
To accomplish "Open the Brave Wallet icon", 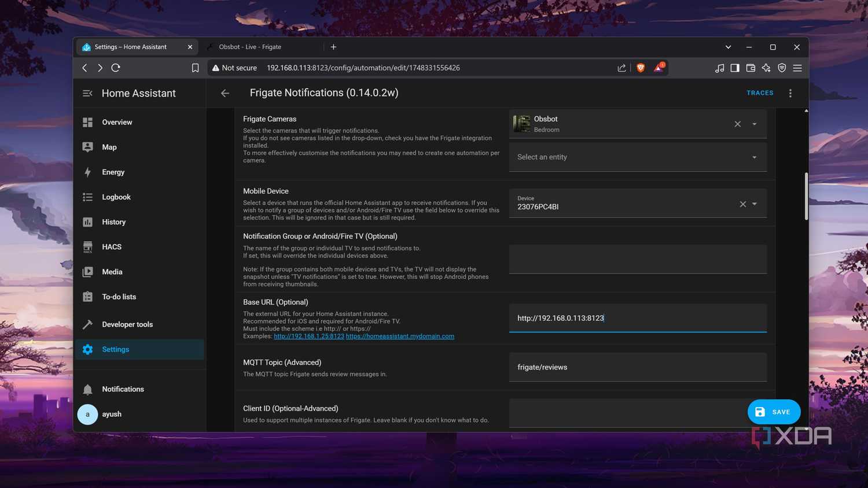I will pyautogui.click(x=751, y=68).
